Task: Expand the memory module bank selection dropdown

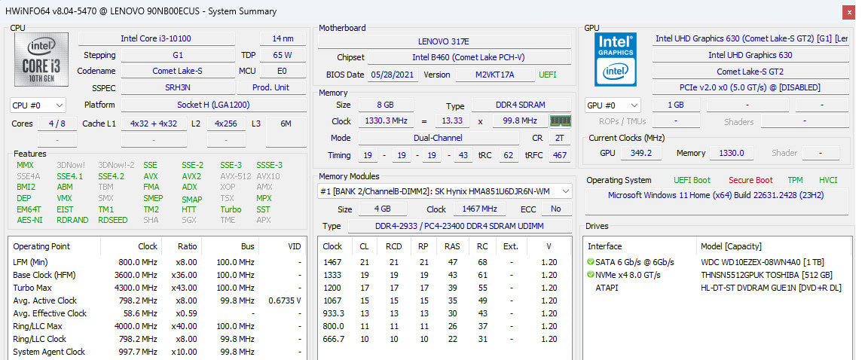Action: click(x=445, y=191)
